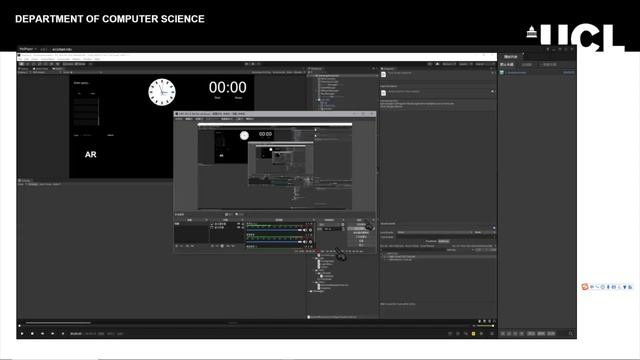Mute the first audio track in OBS mixer
Image resolution: width=640 pixels, height=360 pixels.
[305, 230]
